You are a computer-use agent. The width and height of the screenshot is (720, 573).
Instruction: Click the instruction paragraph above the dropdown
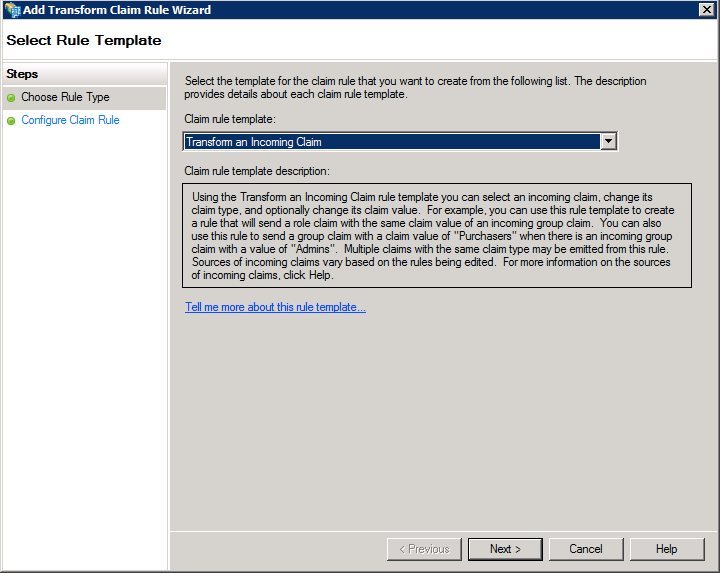click(415, 88)
